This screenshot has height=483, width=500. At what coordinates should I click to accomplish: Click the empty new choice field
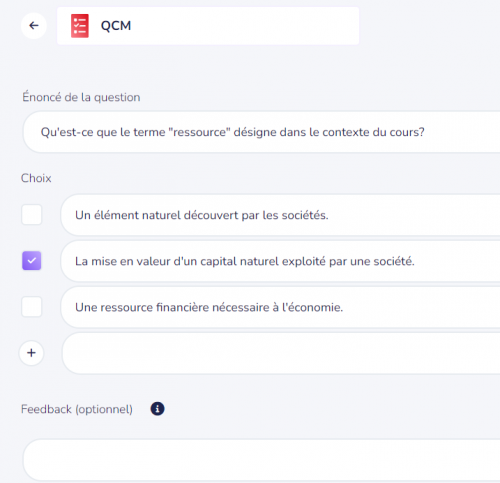(281, 353)
